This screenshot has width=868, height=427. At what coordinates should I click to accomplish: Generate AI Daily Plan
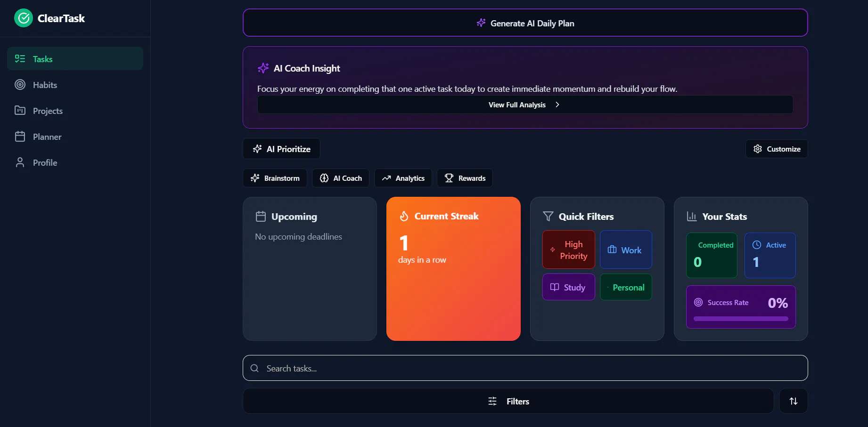(x=525, y=23)
